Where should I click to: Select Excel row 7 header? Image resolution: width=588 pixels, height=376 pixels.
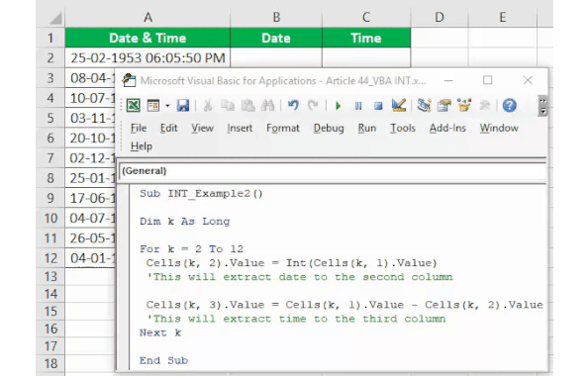coord(50,158)
